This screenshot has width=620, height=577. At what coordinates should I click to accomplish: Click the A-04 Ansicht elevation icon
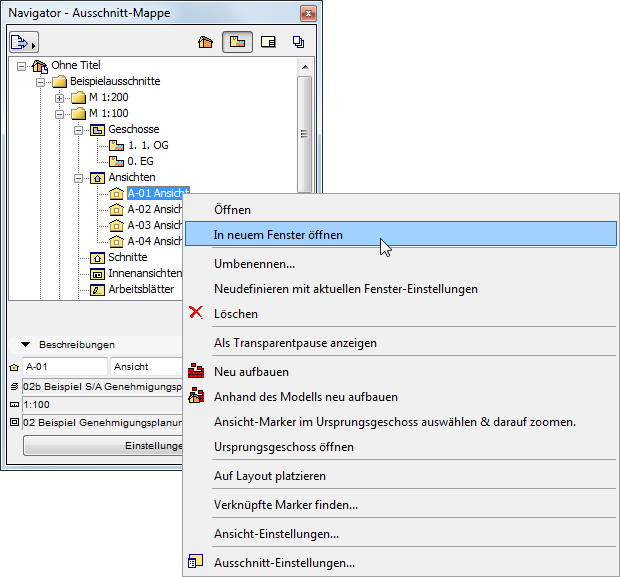point(116,241)
